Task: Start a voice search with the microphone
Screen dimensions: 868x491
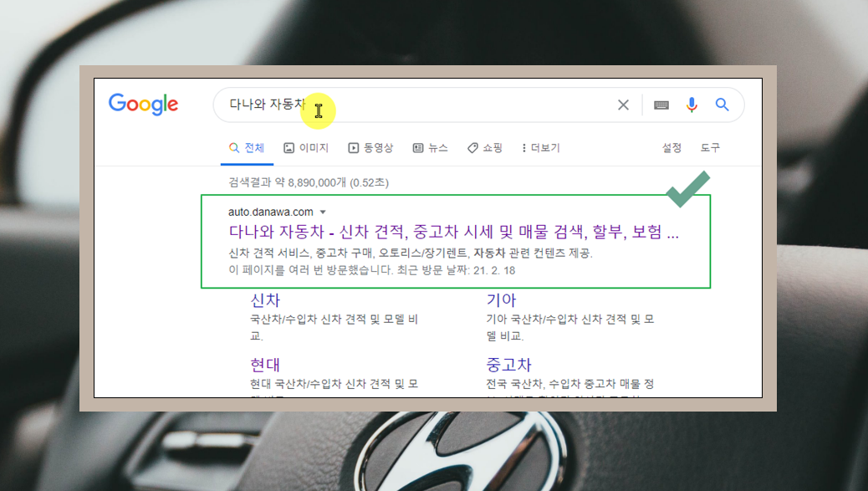Action: (692, 105)
